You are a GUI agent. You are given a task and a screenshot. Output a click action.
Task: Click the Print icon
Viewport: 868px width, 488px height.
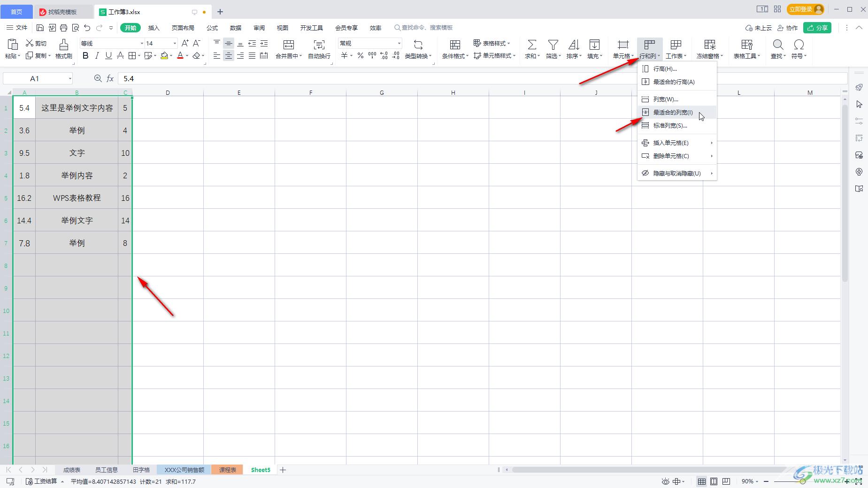tap(64, 28)
